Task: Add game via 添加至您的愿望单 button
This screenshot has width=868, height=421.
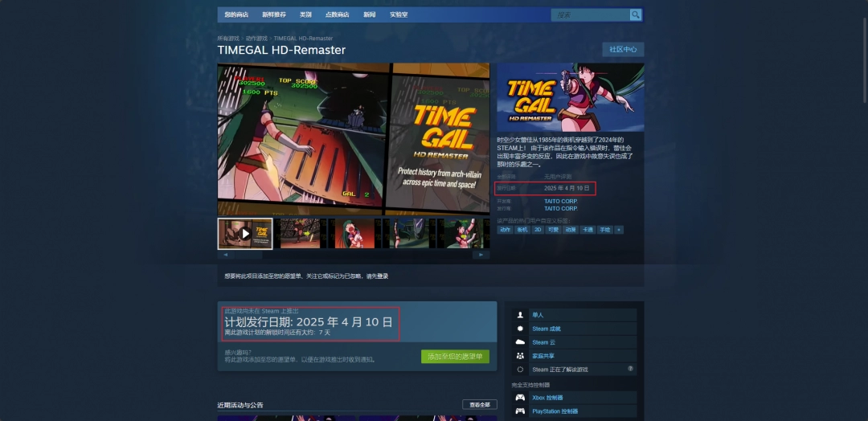Action: [x=455, y=356]
